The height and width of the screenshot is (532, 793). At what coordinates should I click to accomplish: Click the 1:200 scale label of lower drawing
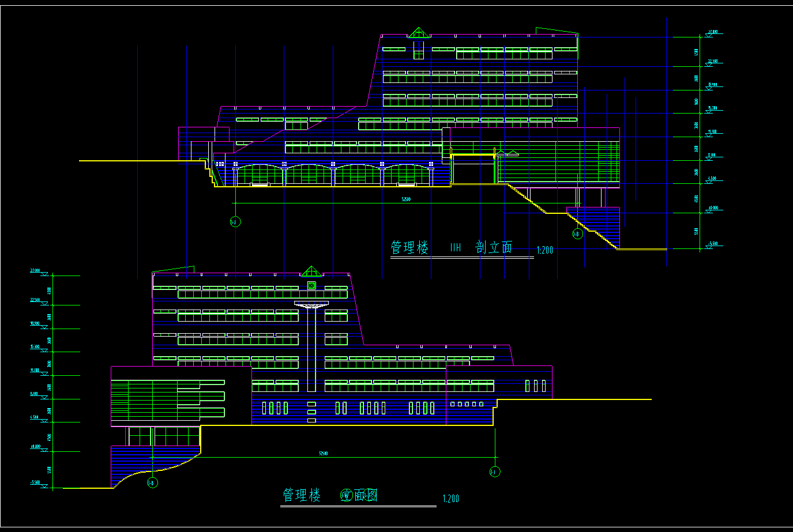[x=451, y=499]
